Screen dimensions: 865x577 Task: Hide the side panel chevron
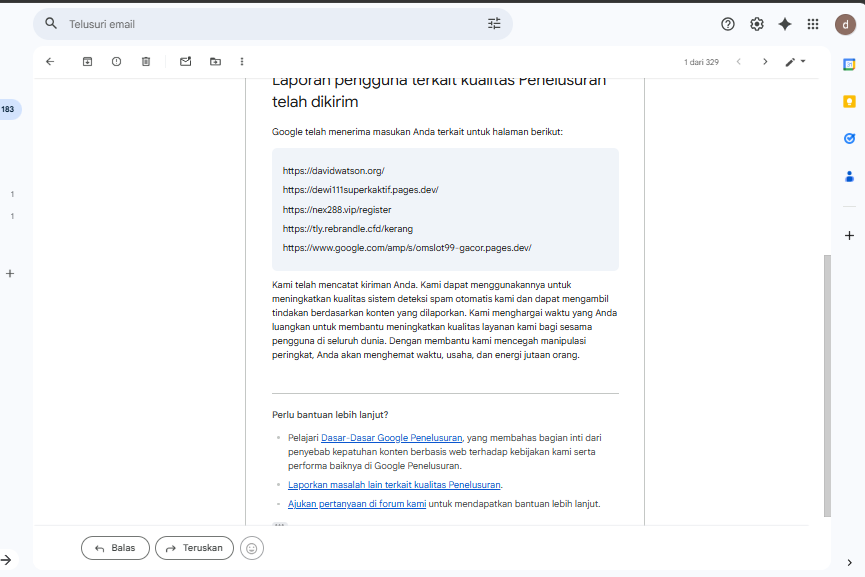(849, 563)
